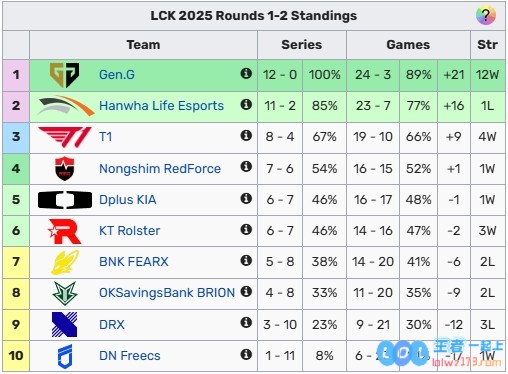Open KT Rolster info icon

click(246, 229)
